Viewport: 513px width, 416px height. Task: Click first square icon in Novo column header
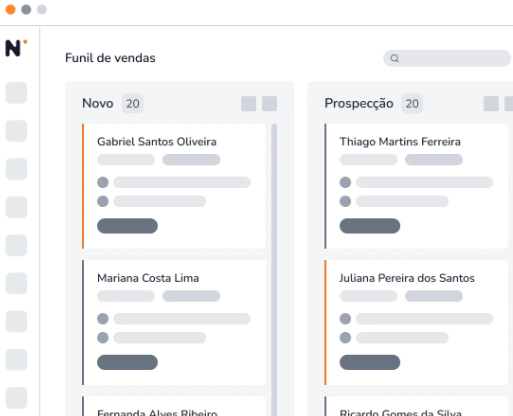(249, 104)
